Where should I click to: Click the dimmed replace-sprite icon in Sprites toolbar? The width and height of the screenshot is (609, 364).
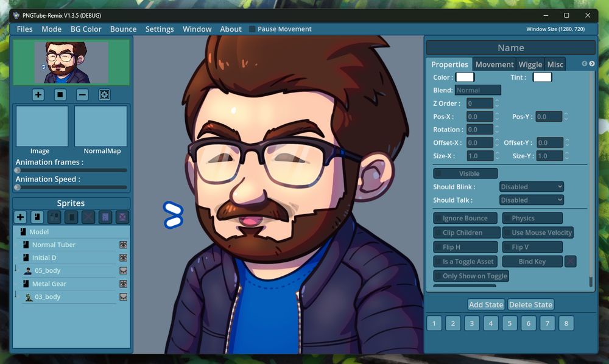click(x=54, y=217)
